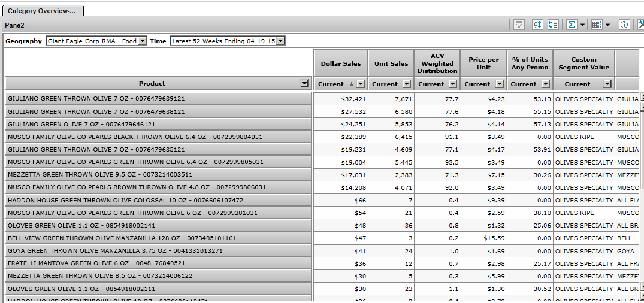
Task: Click the Sigma totals icon
Action: (572, 25)
